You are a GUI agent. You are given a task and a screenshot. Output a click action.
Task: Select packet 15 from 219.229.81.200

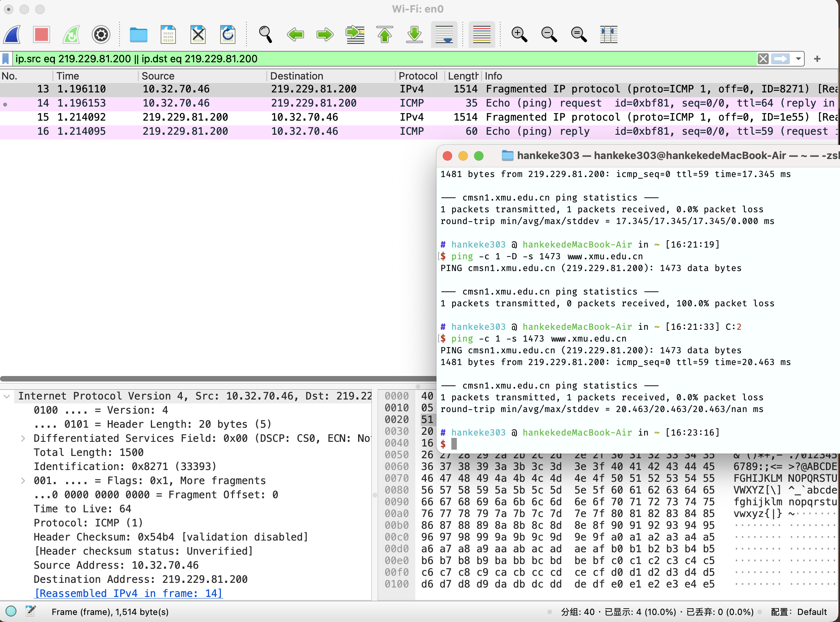[x=419, y=118]
